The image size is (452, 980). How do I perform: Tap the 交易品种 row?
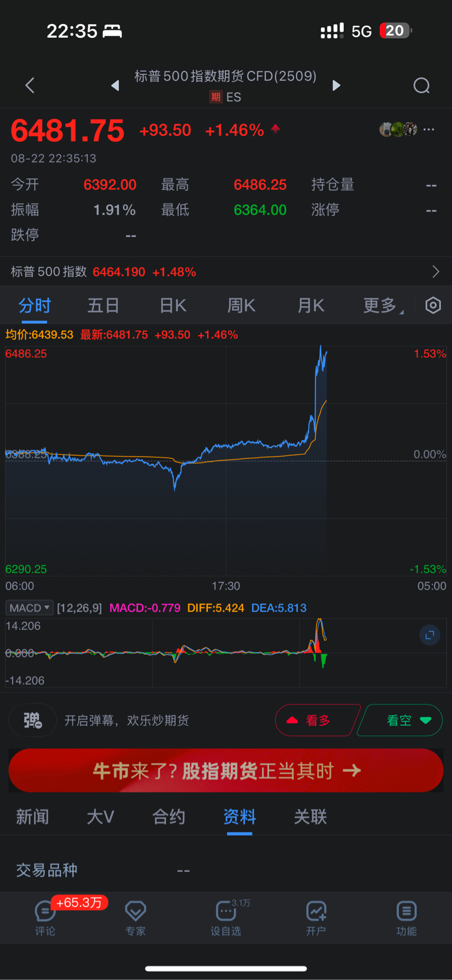pyautogui.click(x=226, y=870)
